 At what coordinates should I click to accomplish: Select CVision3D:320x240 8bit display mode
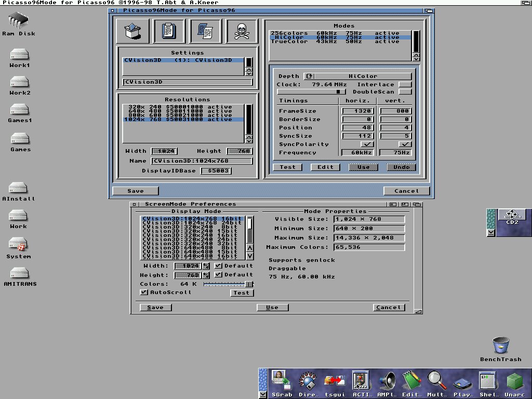(192, 227)
